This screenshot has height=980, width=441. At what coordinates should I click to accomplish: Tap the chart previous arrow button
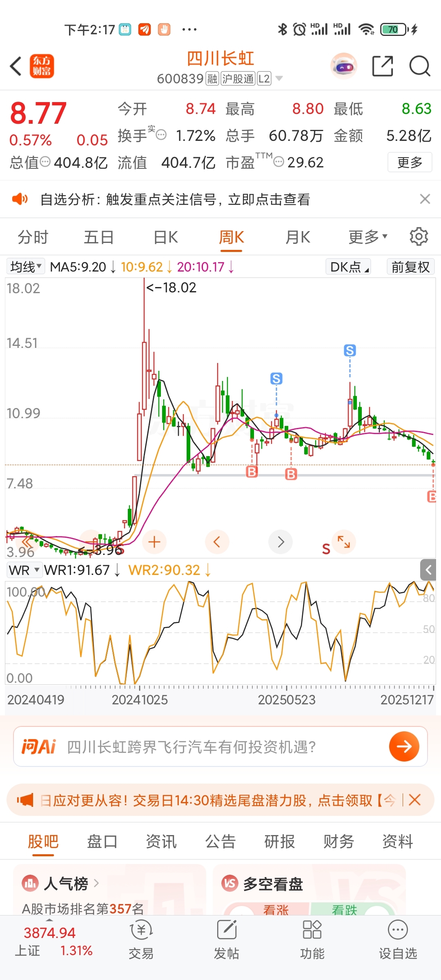[217, 542]
